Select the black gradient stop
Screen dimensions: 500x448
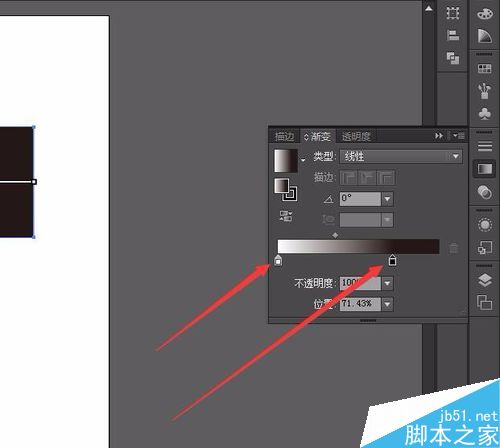coord(392,260)
